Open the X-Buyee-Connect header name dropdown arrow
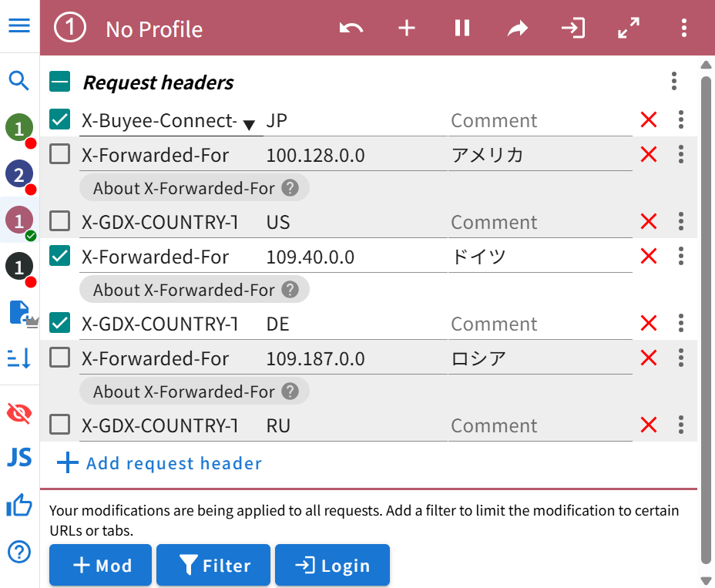715x588 pixels. (249, 124)
